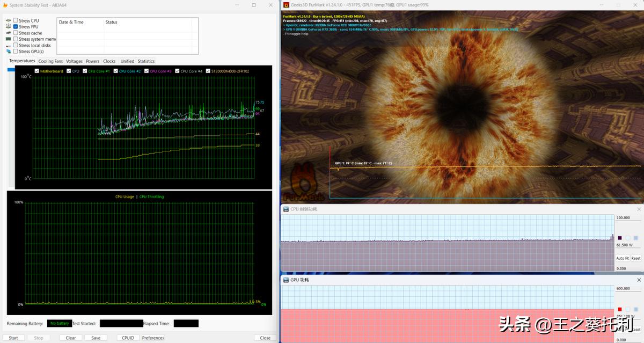
Task: Hide the CPU Core #1 graph line
Action: tap(85, 71)
